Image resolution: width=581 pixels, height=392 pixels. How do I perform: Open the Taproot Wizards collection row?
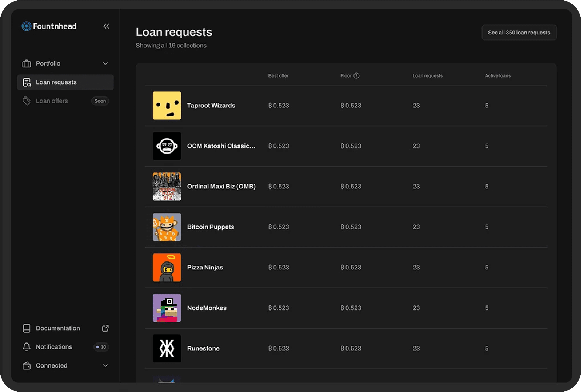(211, 106)
